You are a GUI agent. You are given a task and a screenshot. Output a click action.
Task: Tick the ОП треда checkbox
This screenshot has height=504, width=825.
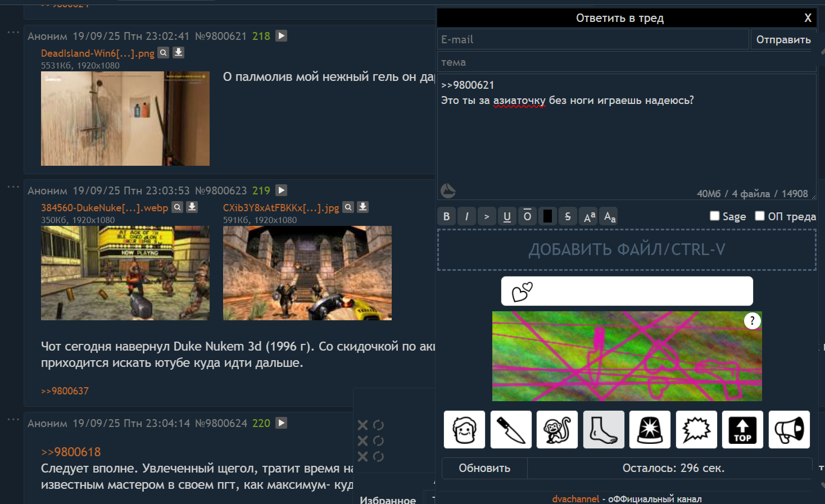pos(760,216)
